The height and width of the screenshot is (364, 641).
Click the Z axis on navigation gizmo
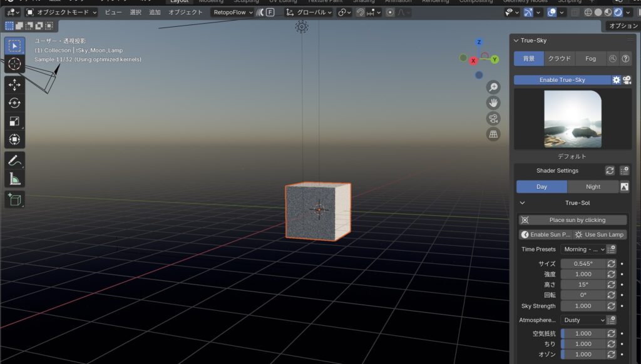point(479,42)
